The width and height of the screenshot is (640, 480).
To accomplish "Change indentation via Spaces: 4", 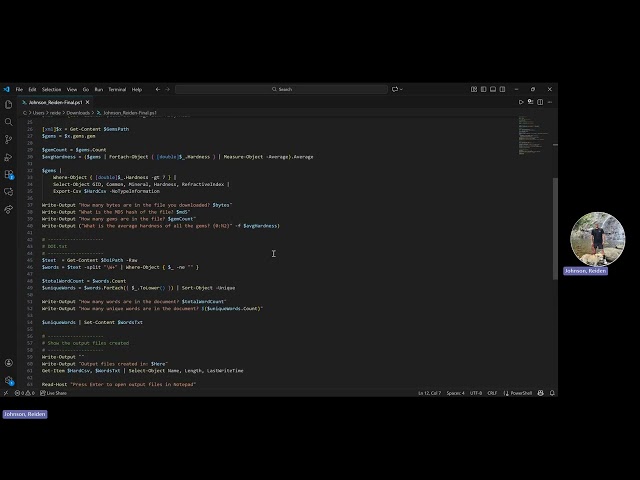I will pos(456,393).
